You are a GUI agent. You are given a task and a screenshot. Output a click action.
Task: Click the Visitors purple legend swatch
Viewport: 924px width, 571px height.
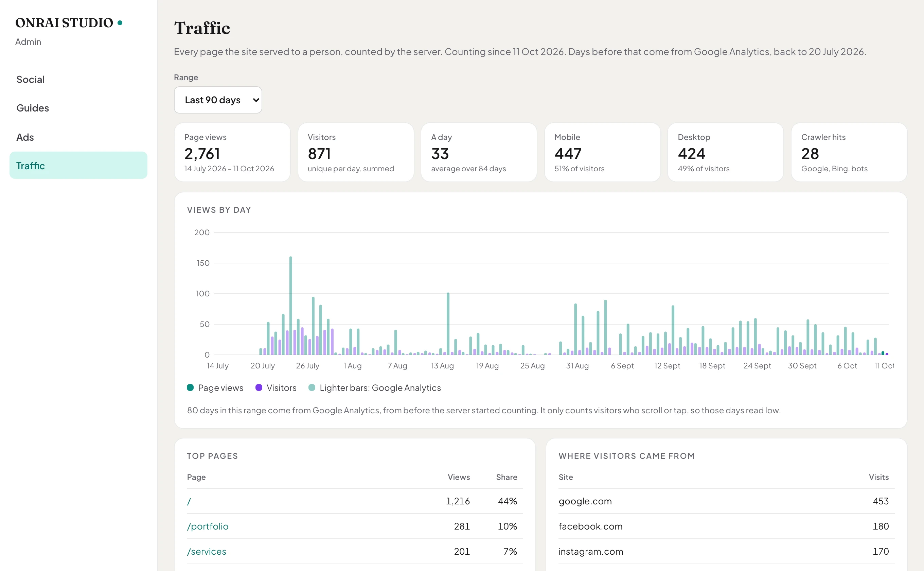[259, 387]
